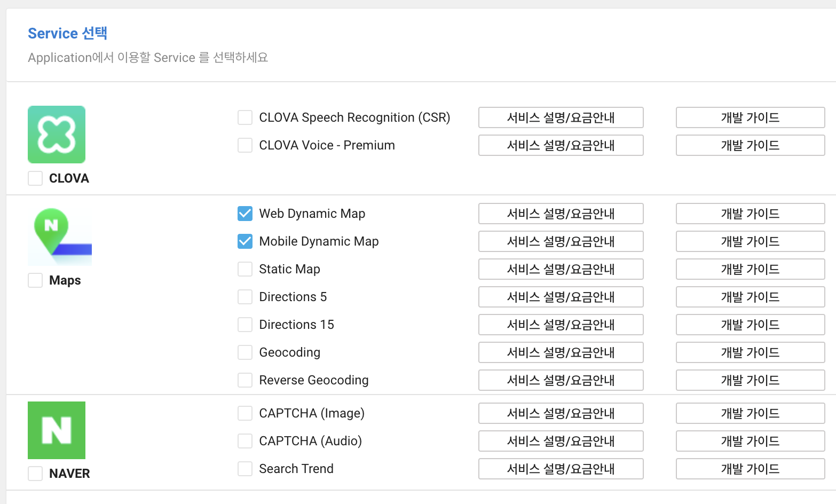Check the CAPTCHA (Audio) checkbox
The height and width of the screenshot is (504, 836).
(x=245, y=441)
